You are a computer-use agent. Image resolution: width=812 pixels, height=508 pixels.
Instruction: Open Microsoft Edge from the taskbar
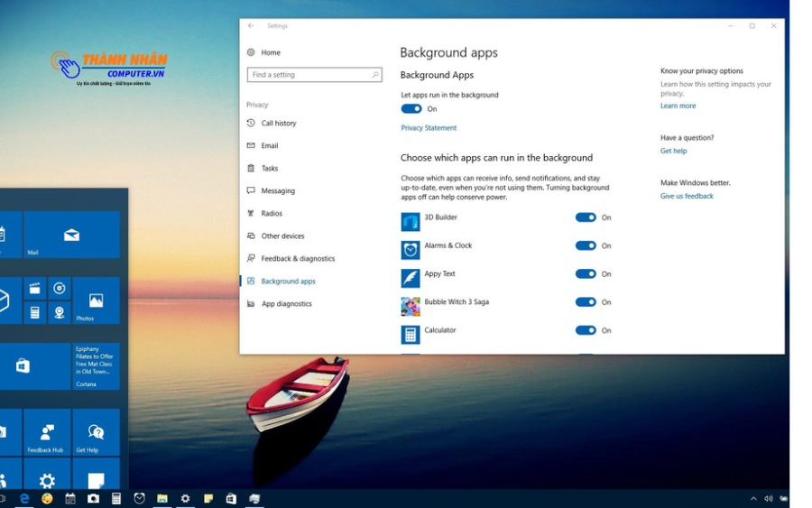[x=24, y=498]
